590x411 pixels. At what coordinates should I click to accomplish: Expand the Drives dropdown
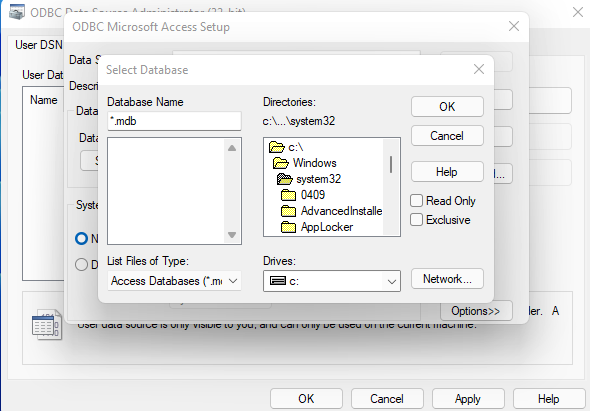point(391,282)
